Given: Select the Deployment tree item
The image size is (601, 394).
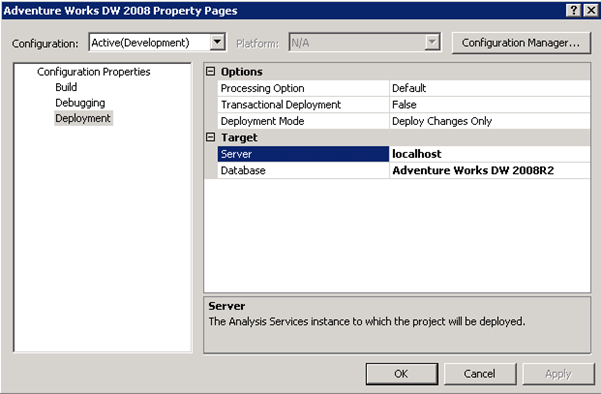Looking at the screenshot, I should click(x=83, y=118).
